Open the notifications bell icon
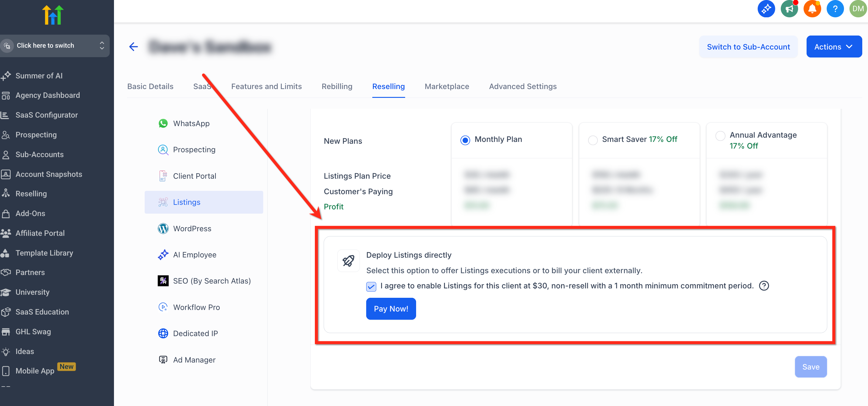The image size is (868, 406). 812,9
